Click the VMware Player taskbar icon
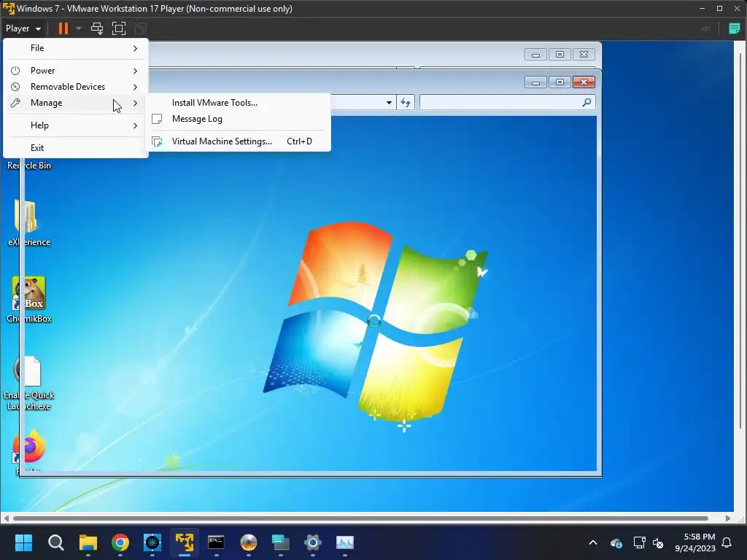 (185, 542)
